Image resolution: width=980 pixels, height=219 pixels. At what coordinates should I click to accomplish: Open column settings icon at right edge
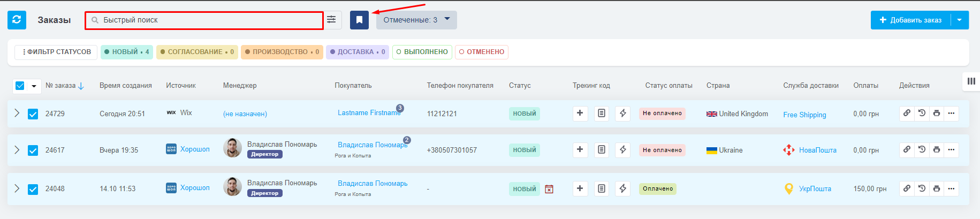[971, 81]
